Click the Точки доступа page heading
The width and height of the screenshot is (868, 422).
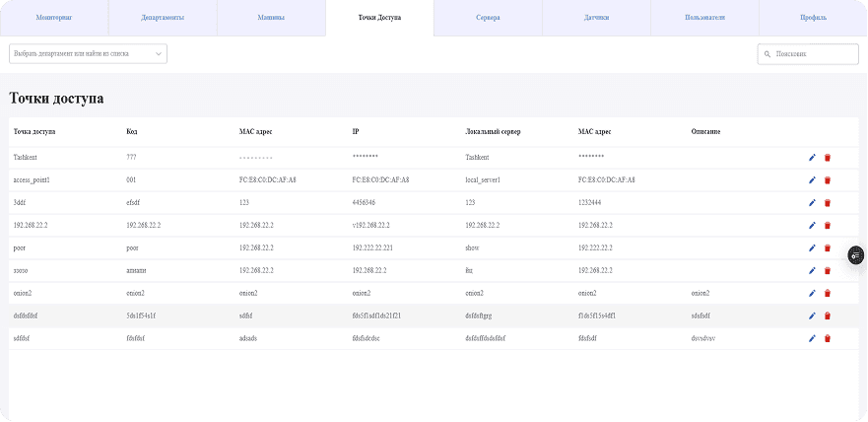[56, 100]
